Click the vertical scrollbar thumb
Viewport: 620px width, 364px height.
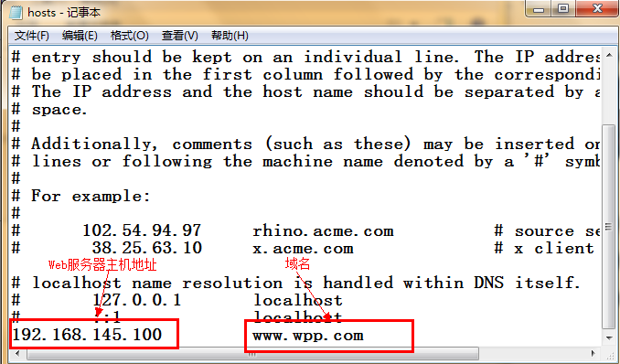coord(609,226)
